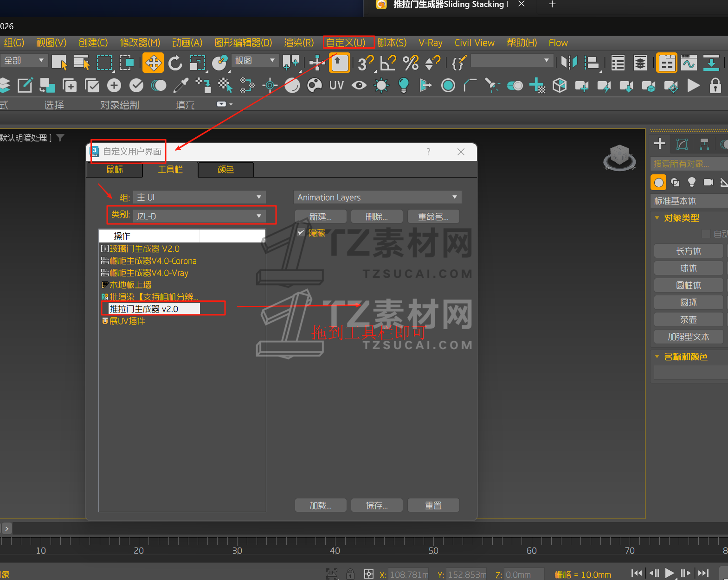This screenshot has width=728, height=580.
Task: Enable the 自动栅格 checkbox
Action: [706, 234]
